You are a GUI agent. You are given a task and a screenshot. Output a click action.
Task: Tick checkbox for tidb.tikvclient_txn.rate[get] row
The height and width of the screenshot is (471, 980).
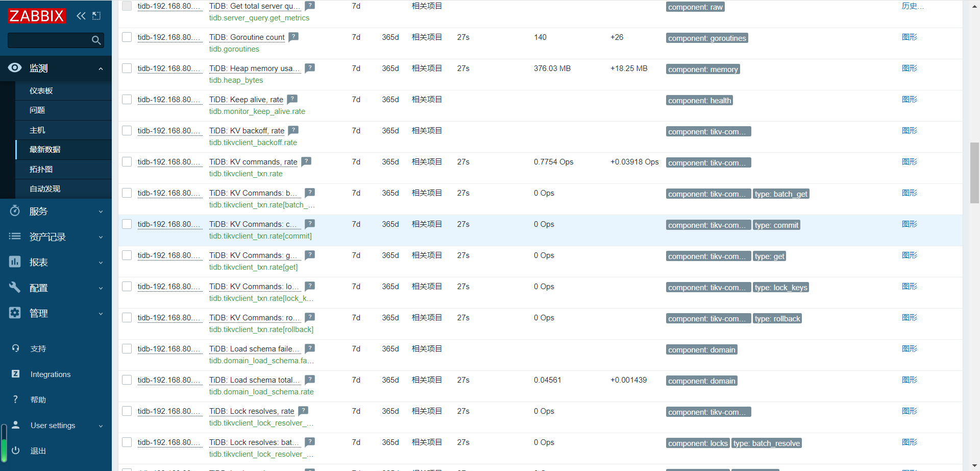pyautogui.click(x=127, y=255)
